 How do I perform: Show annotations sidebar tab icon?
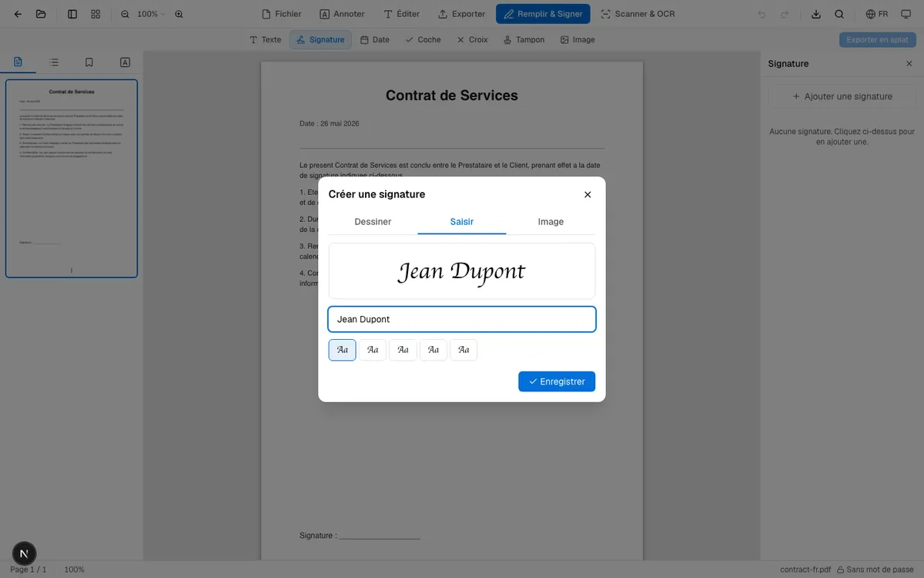click(x=125, y=62)
